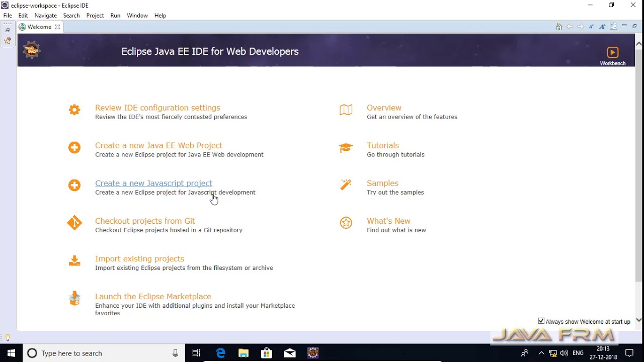
Task: Restore the Welcome view pane size
Action: point(634,26)
